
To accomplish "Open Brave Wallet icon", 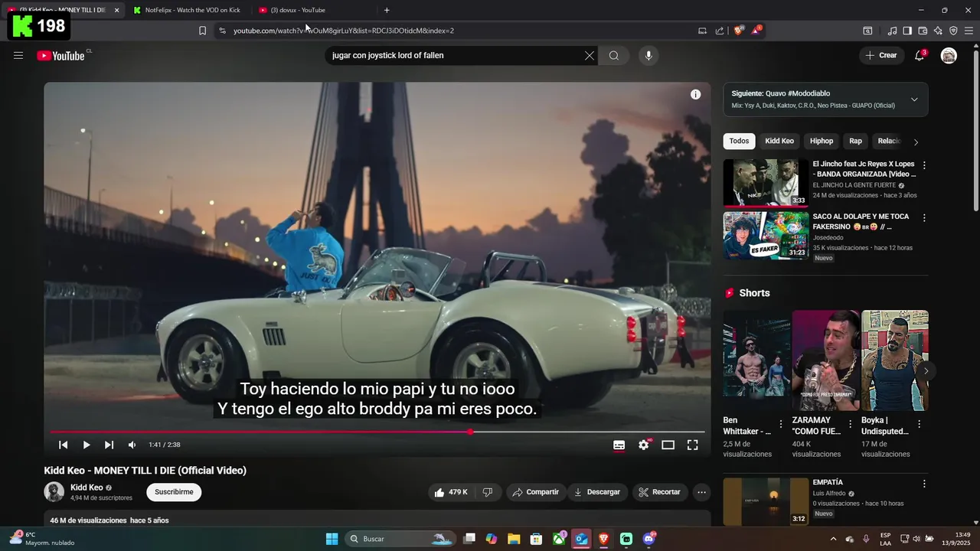I will coord(923,31).
